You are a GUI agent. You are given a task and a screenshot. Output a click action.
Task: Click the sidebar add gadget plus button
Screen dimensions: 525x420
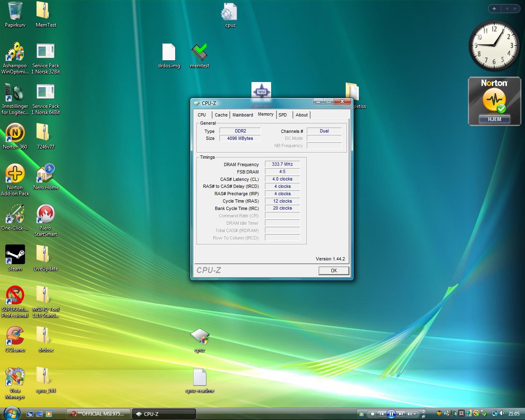pos(494,9)
